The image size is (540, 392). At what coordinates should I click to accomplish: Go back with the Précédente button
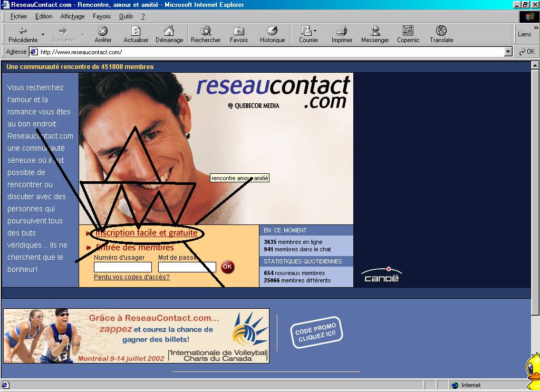click(x=23, y=34)
